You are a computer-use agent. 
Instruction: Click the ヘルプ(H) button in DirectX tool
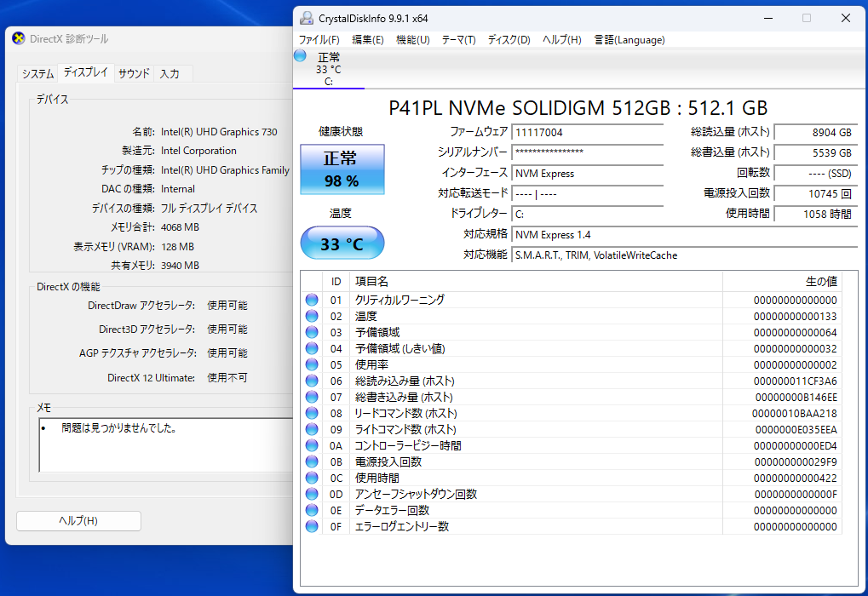point(78,521)
